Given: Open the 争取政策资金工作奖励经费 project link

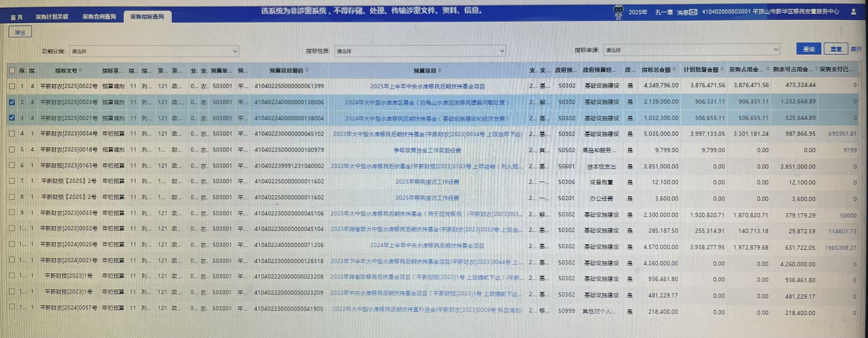Looking at the screenshot, I should click(x=427, y=150).
